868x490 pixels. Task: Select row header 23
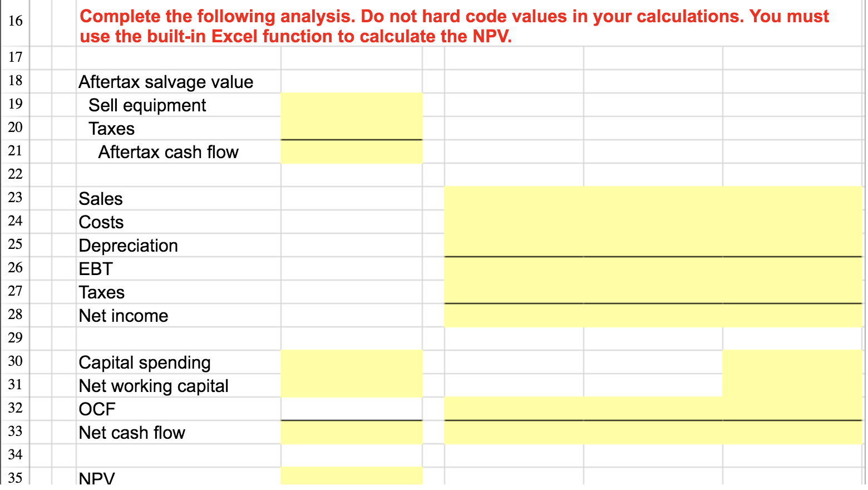pyautogui.click(x=15, y=199)
